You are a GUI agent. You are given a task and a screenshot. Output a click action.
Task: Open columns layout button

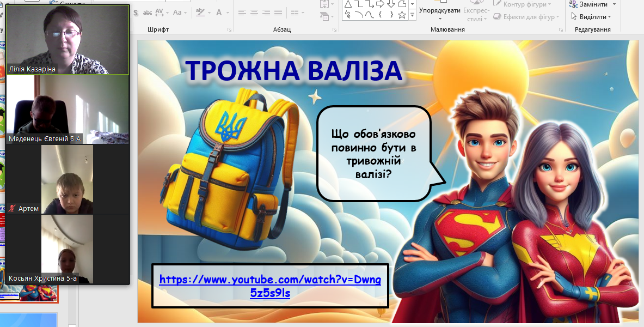(x=295, y=13)
